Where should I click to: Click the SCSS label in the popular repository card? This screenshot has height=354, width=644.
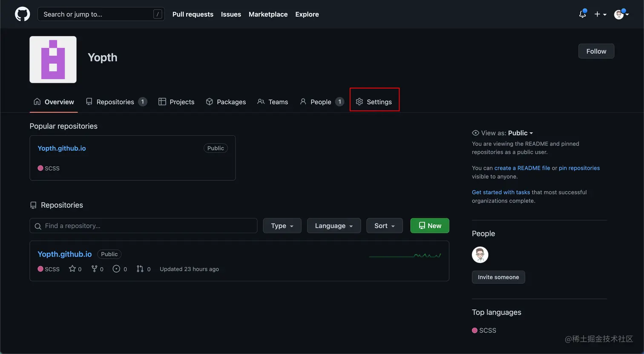click(x=49, y=168)
